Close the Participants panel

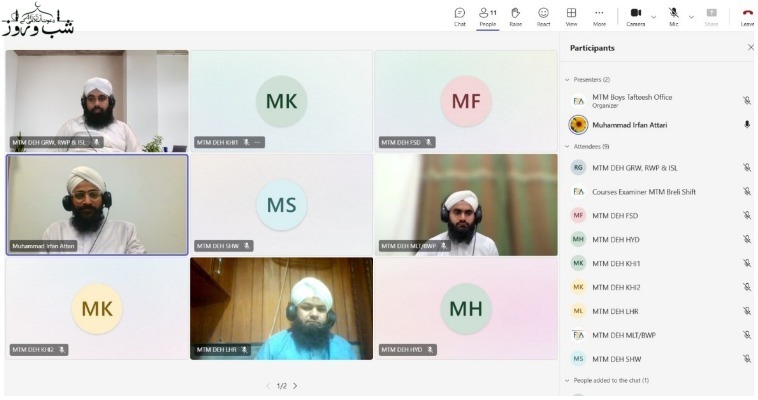(x=750, y=48)
